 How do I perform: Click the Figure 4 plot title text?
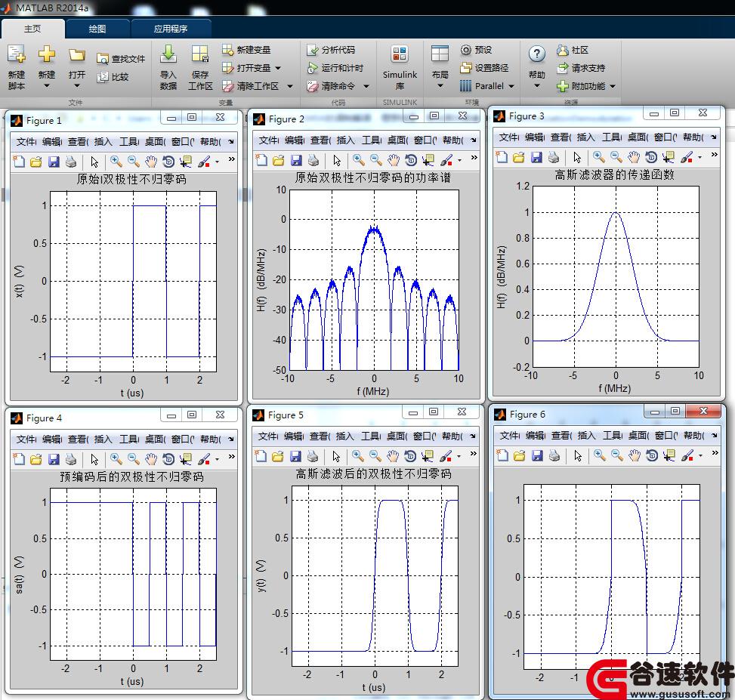pos(131,477)
